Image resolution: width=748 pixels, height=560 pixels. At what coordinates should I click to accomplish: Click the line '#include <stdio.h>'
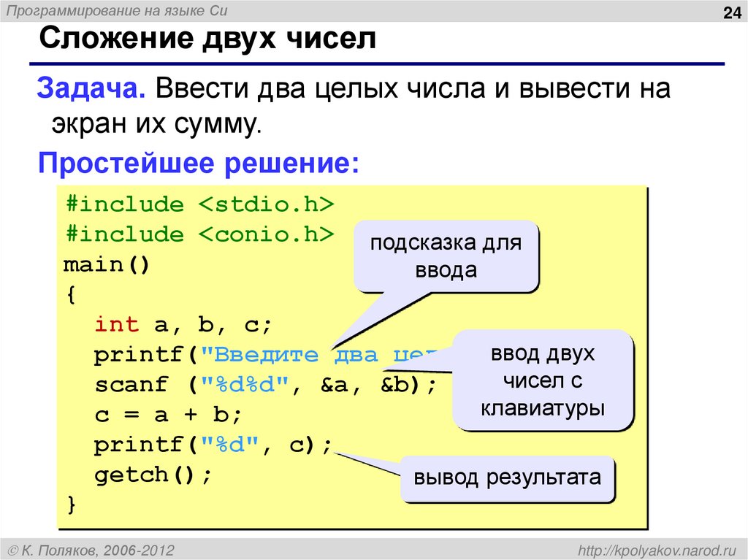click(200, 204)
